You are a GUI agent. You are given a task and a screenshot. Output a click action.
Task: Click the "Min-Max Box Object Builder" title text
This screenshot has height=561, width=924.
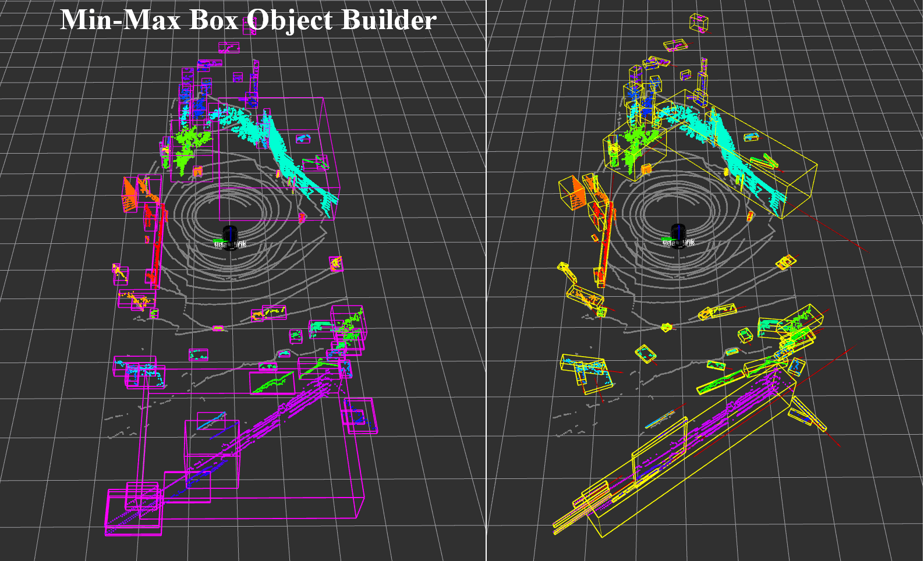249,20
